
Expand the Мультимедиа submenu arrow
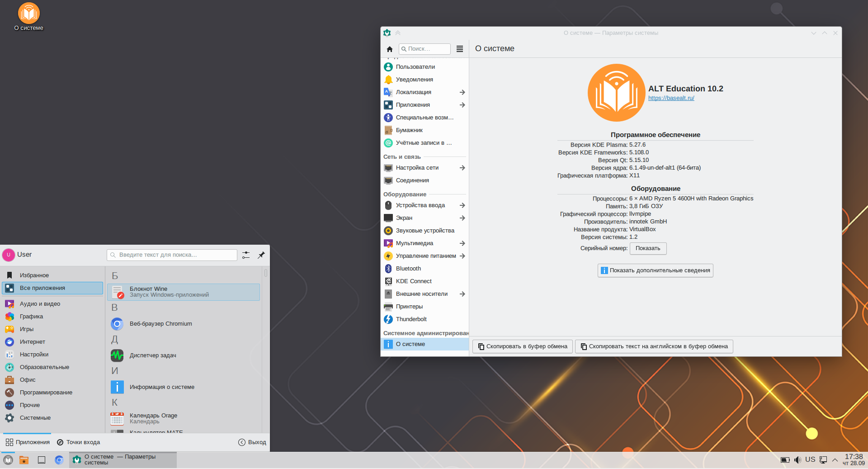(x=462, y=243)
